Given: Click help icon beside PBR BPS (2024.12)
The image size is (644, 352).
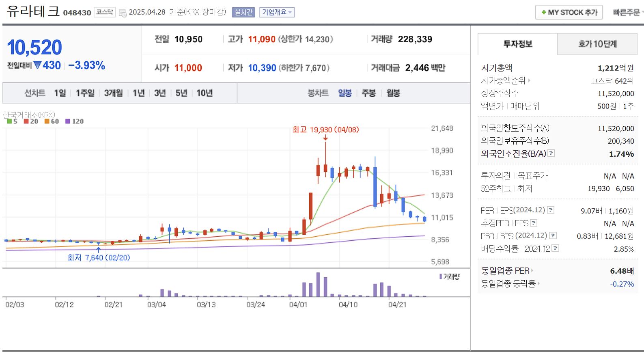Looking at the screenshot, I should pyautogui.click(x=553, y=235).
